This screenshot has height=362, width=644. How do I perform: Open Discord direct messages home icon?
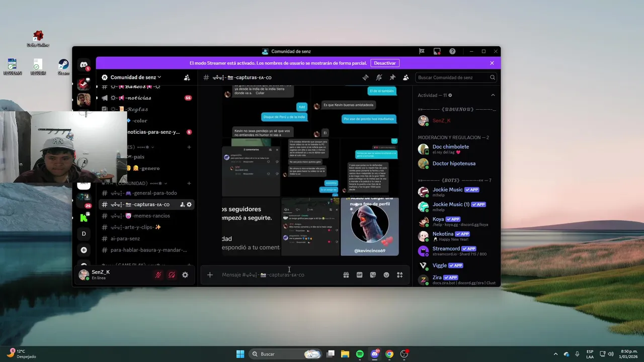pyautogui.click(x=84, y=65)
